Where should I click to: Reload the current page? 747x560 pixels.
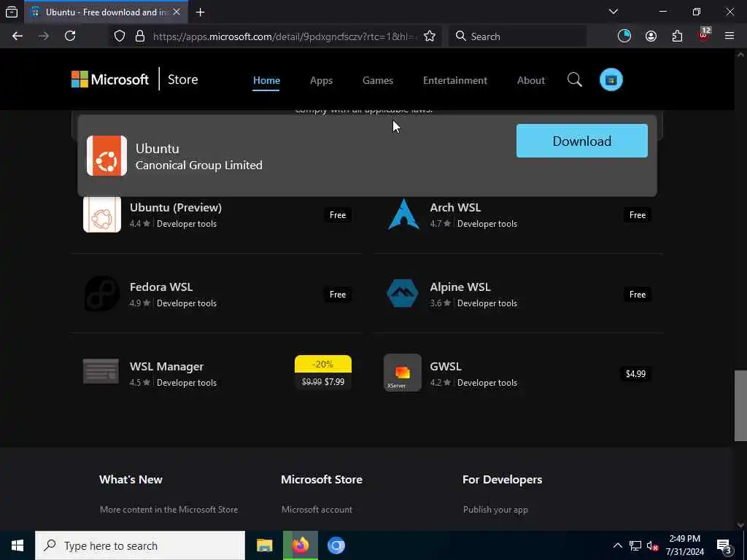coord(70,36)
